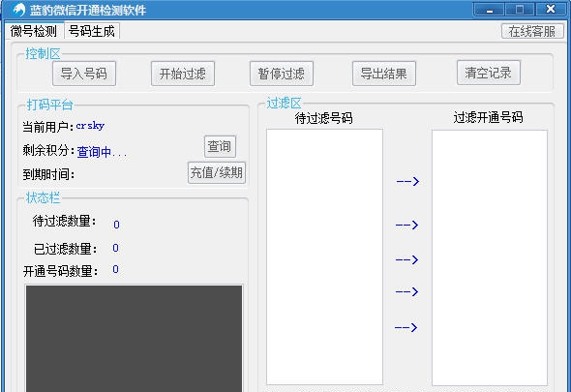This screenshot has height=392, width=571.
Task: Close the 蓝豹微信开通检测软件 window
Action: click(x=551, y=10)
